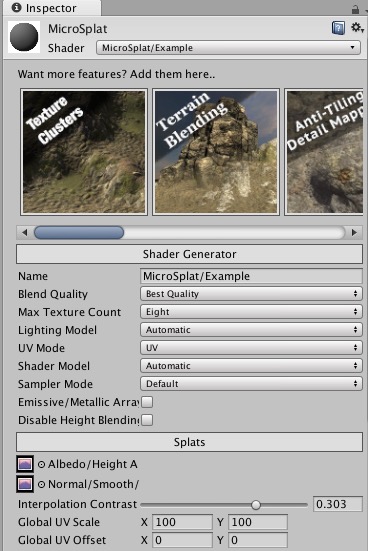Enable the Disable Height Blending checkbox

coord(147,420)
